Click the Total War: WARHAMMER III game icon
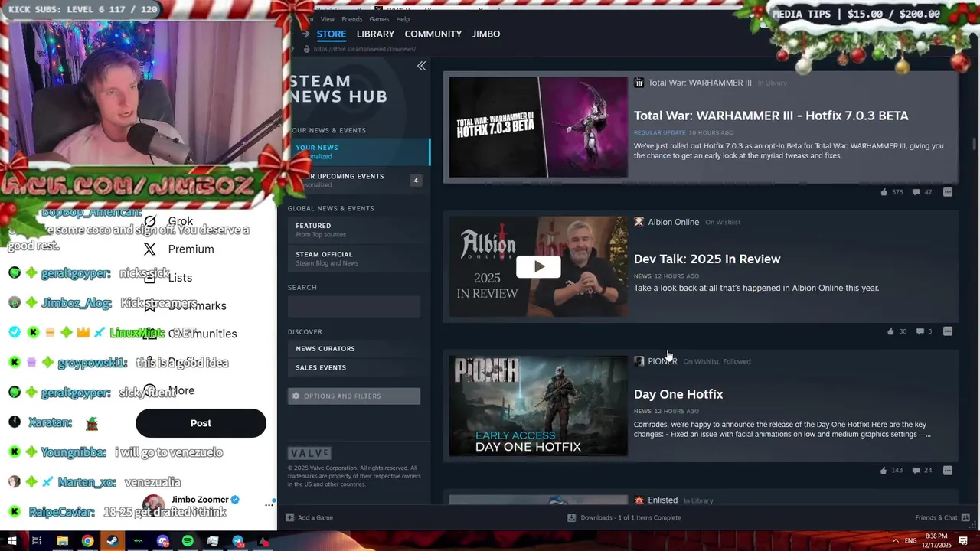Viewport: 980px width, 551px height. [x=639, y=83]
